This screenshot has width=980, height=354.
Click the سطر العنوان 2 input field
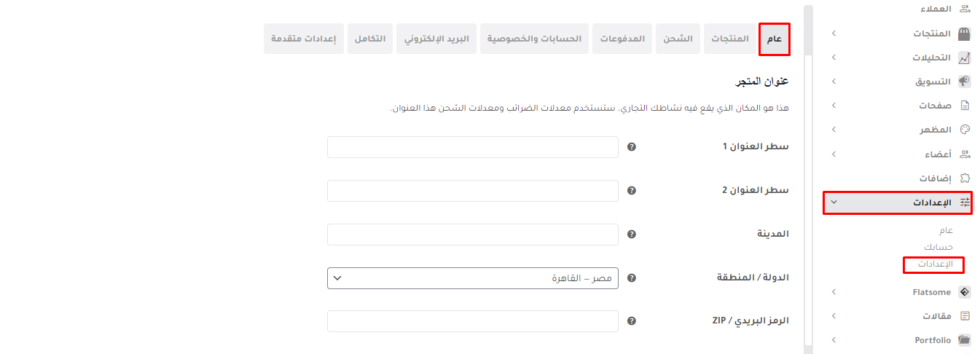(x=473, y=191)
